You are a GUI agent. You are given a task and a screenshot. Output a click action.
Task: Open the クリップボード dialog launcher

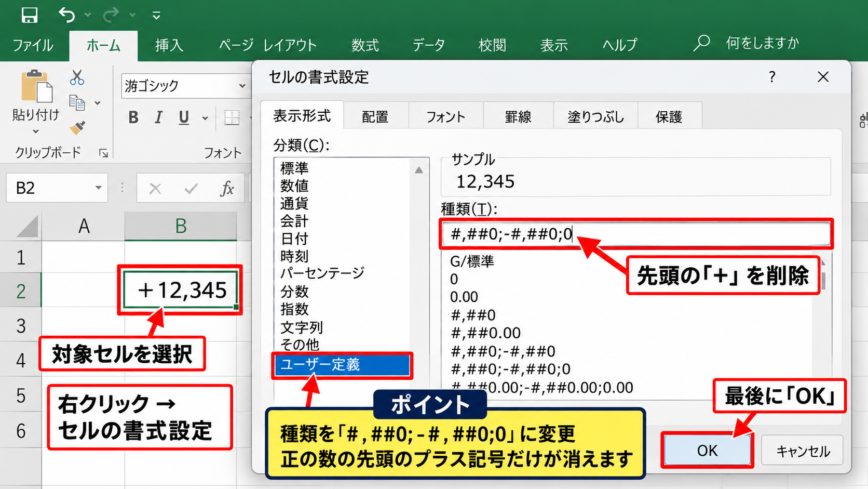point(103,153)
